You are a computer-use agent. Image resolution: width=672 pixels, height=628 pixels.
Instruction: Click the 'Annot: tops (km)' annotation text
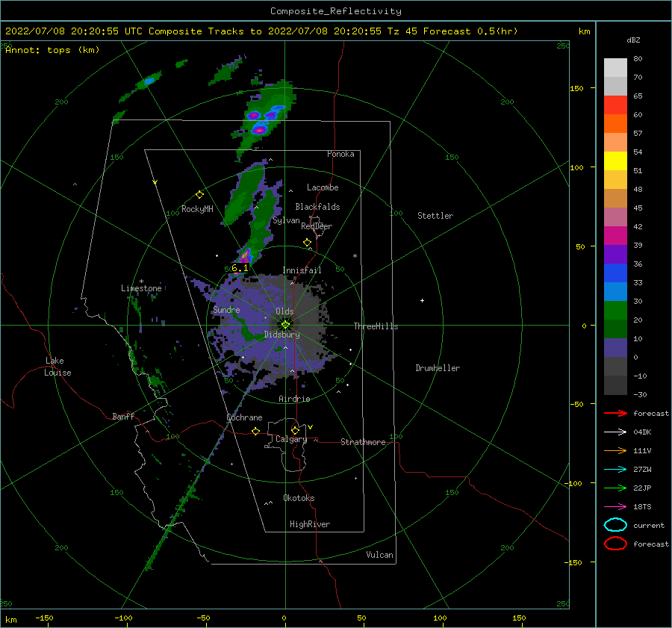pyautogui.click(x=52, y=50)
